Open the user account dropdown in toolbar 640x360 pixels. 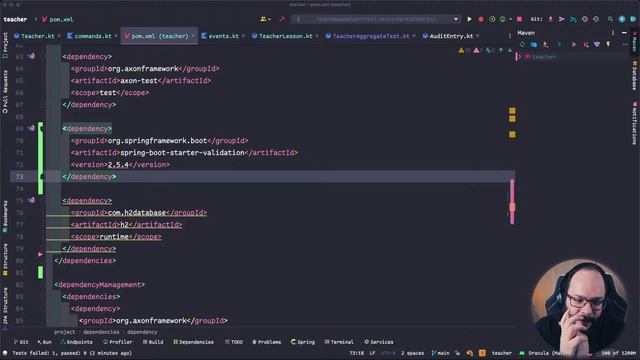click(265, 19)
